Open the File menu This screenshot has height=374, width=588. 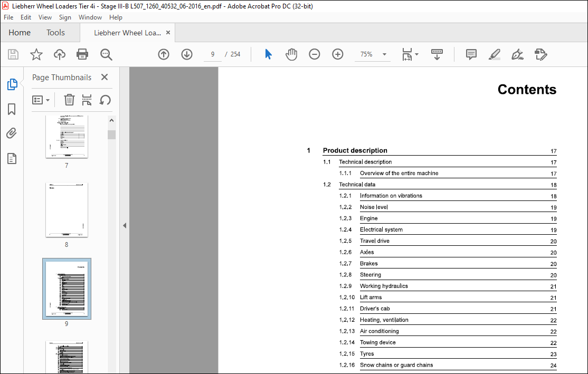pos(8,17)
